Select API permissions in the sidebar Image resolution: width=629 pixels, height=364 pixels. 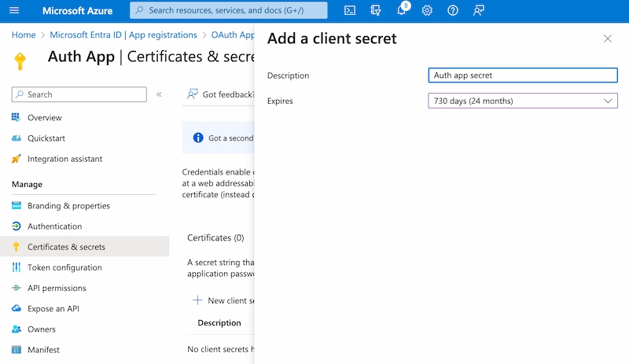pos(57,288)
